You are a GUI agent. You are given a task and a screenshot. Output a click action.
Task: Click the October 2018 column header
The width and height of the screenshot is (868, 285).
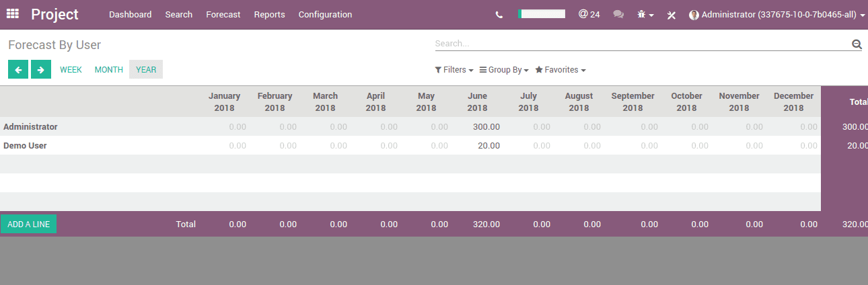tap(686, 101)
